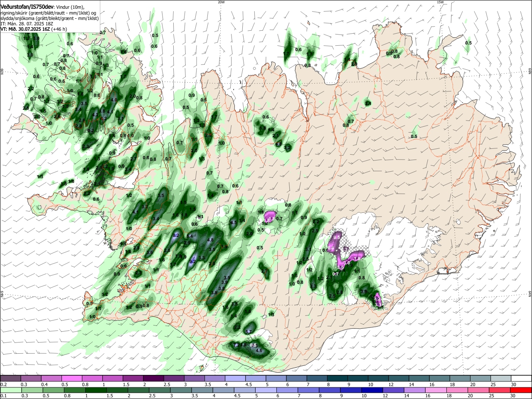Click the '0.2' label in the top legend row

pos(3,384)
